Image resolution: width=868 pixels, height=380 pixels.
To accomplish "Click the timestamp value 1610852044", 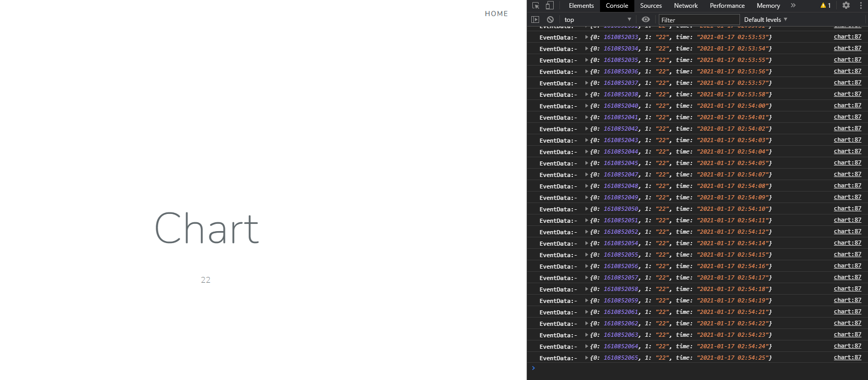I will click(x=621, y=152).
